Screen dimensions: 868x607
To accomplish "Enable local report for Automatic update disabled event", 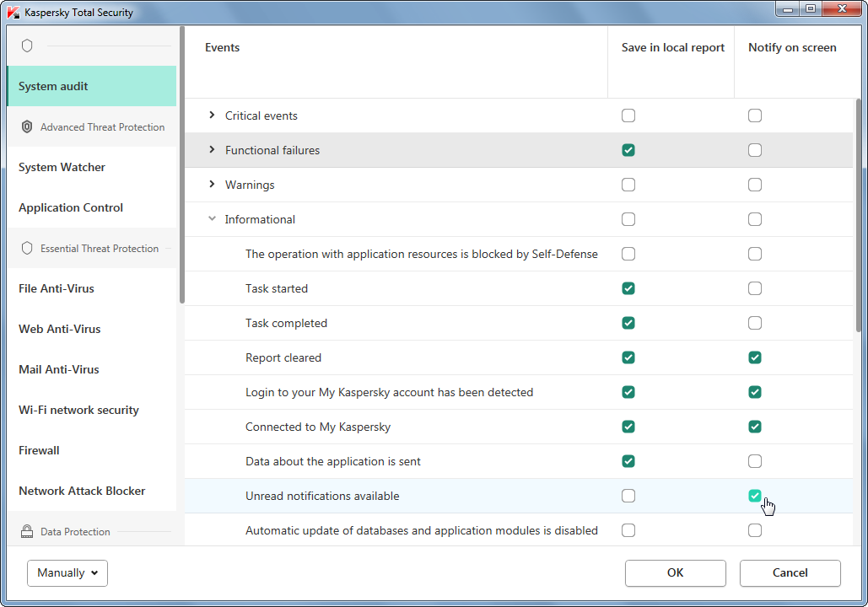I will point(628,530).
